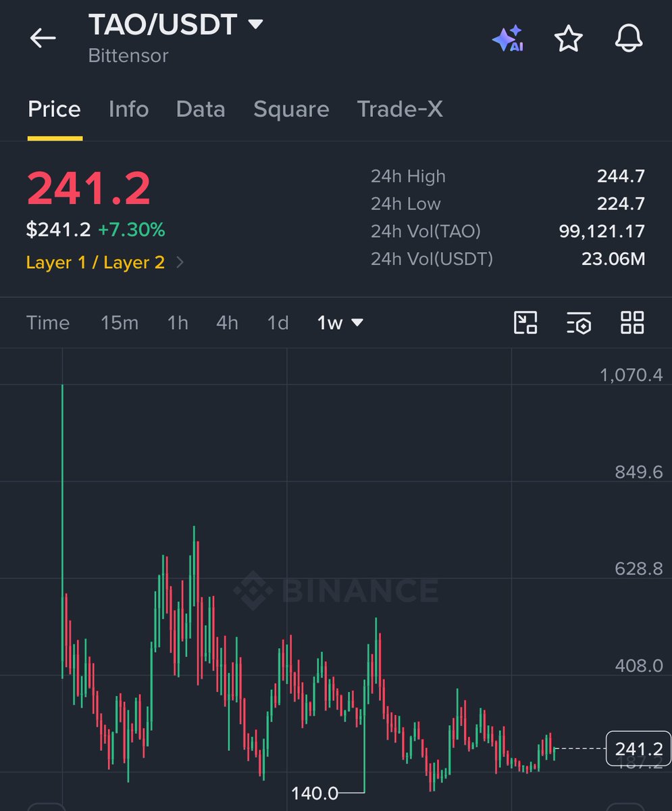Open the Square tab
672x811 pixels.
(x=291, y=109)
